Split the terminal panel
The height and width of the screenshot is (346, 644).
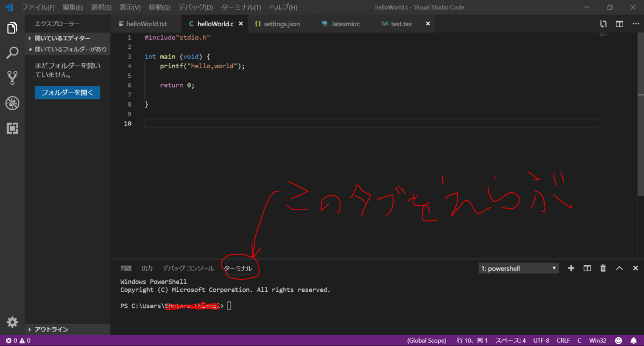587,268
